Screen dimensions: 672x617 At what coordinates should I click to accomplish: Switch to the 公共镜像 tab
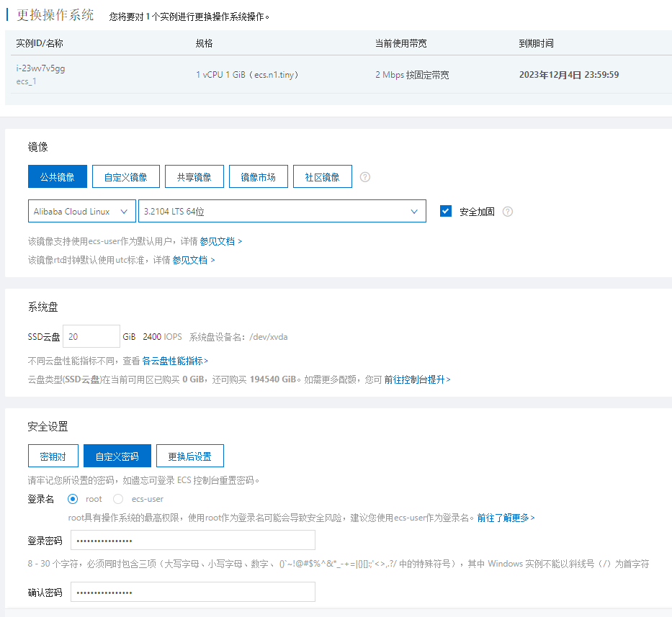coord(58,177)
